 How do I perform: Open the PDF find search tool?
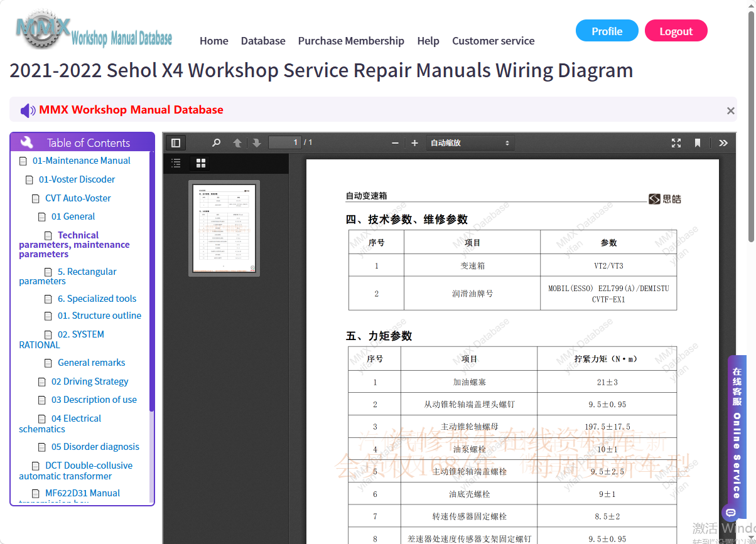point(217,143)
